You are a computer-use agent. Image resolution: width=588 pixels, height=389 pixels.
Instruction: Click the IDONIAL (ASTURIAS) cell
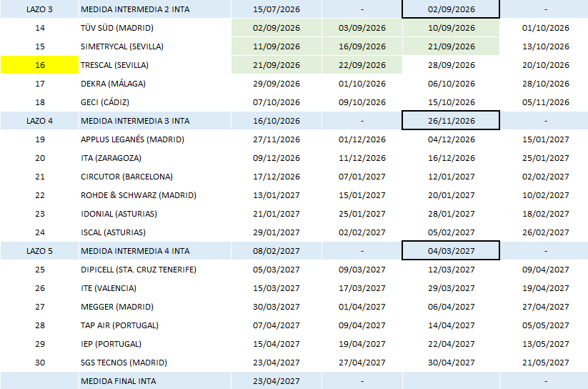tap(155, 214)
